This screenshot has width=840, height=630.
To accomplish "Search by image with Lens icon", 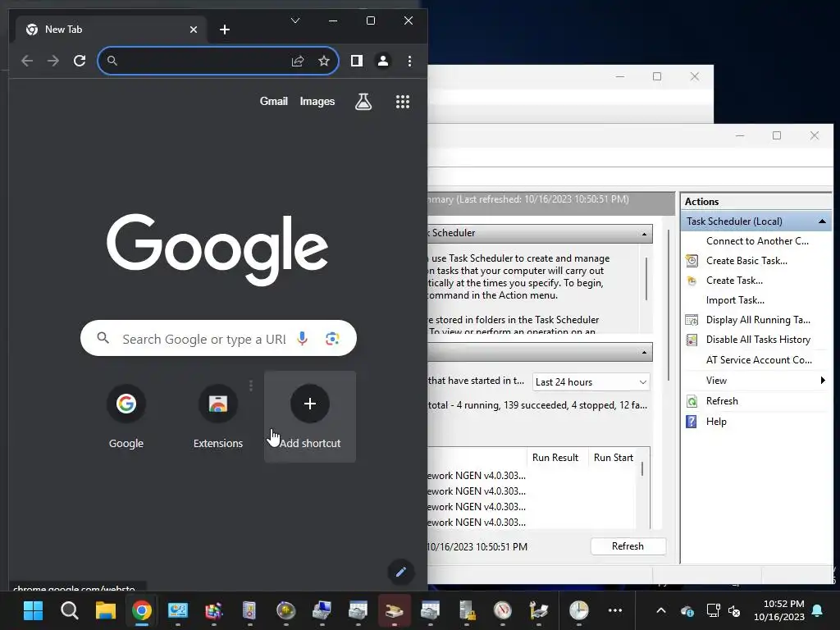I will (332, 339).
